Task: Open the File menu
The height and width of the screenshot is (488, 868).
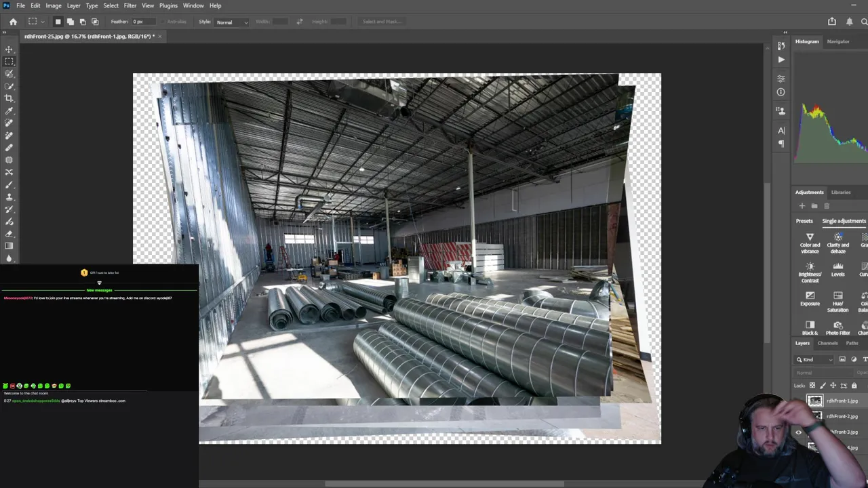Action: coord(20,5)
